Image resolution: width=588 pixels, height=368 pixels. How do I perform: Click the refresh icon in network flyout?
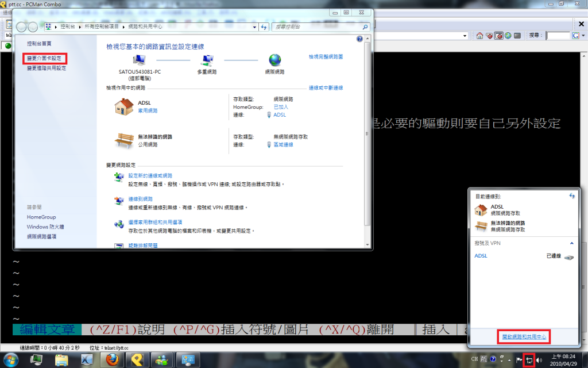tap(572, 197)
